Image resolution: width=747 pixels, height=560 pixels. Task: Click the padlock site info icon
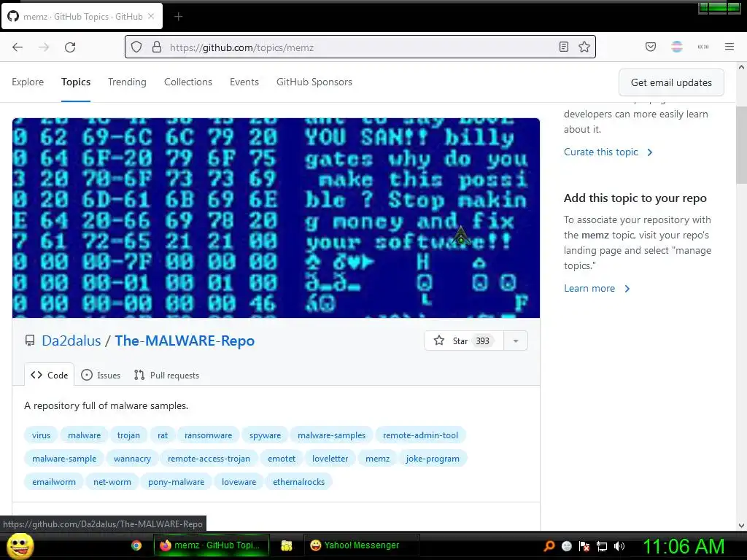(x=157, y=47)
